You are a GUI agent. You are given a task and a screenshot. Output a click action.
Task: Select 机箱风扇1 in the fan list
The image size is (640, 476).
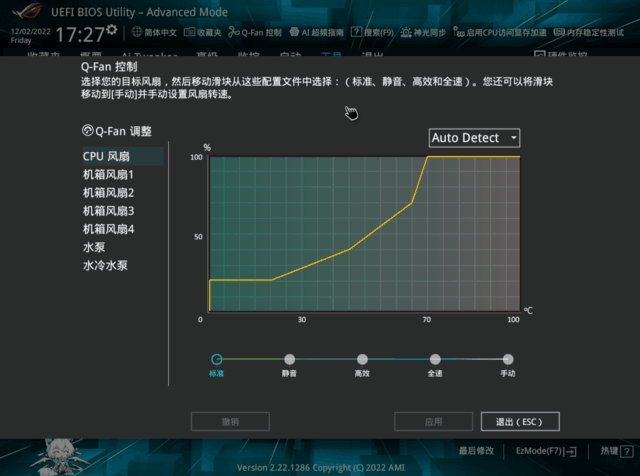pyautogui.click(x=108, y=175)
